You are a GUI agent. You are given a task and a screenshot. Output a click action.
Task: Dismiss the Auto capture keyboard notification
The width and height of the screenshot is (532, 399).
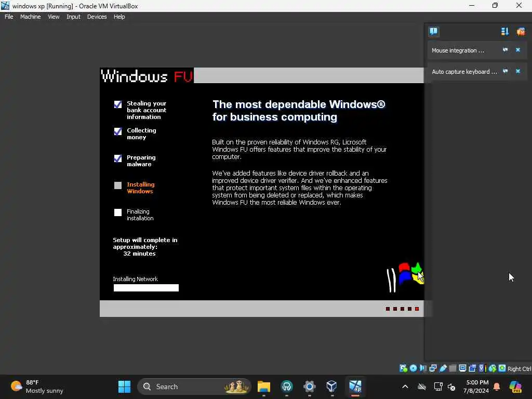518,71
